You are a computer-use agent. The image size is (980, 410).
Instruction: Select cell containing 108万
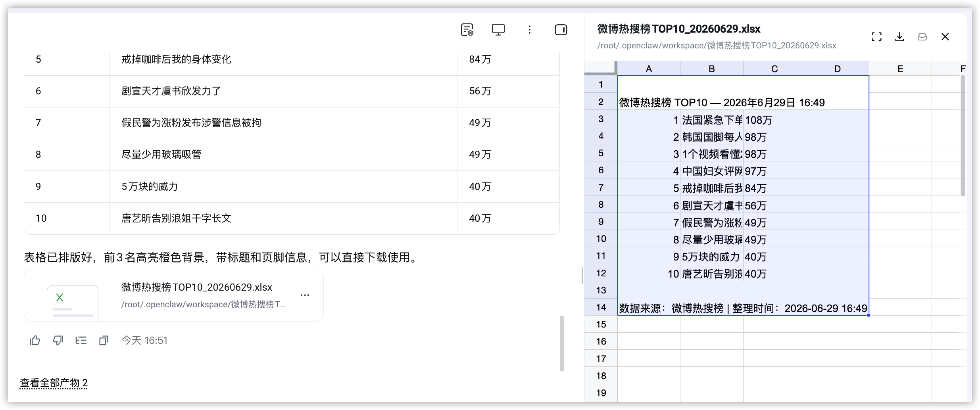tap(774, 120)
